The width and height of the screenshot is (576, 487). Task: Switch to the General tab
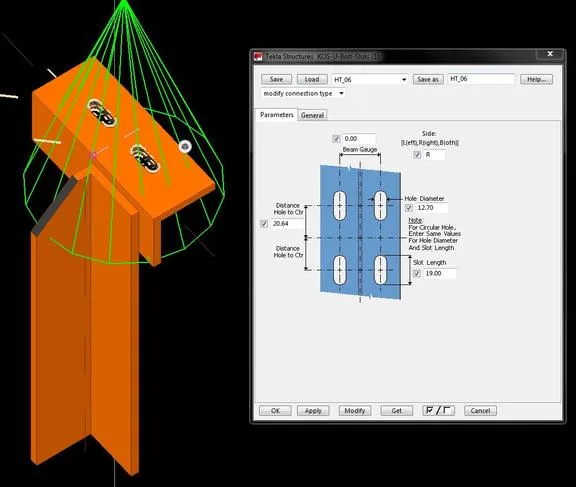[x=312, y=115]
